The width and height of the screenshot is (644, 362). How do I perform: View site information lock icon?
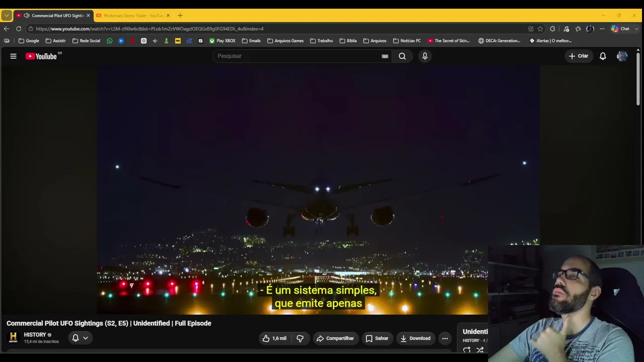(31, 29)
